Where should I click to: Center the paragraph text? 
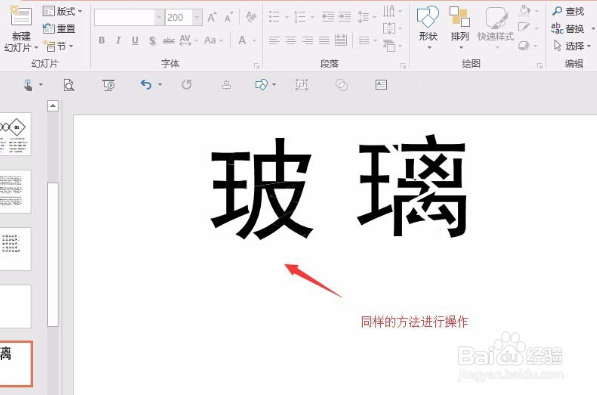click(291, 40)
